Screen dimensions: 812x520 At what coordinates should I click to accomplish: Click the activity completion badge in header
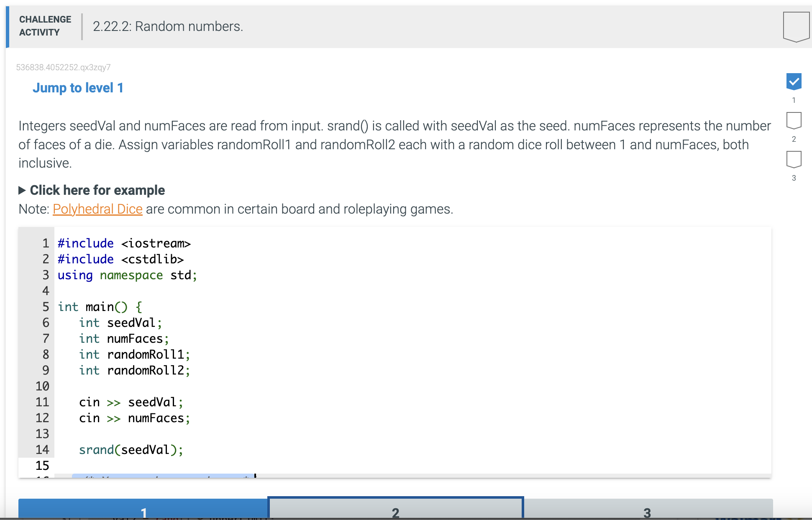coord(796,26)
